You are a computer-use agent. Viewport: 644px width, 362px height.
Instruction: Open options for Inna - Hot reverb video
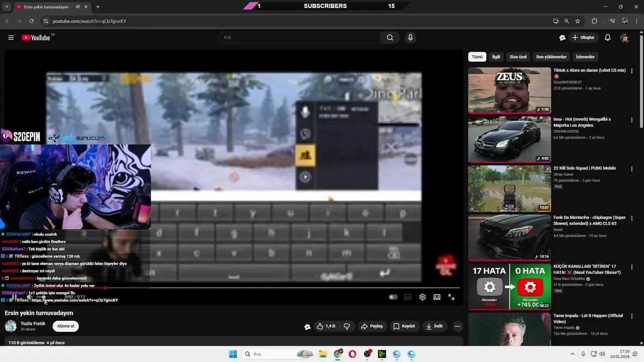pos(632,120)
